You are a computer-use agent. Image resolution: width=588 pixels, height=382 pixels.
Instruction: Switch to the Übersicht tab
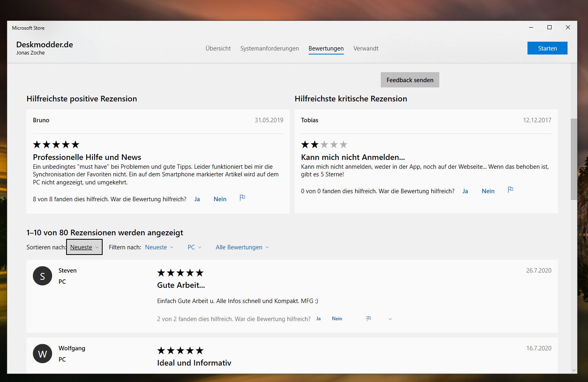pyautogui.click(x=218, y=49)
